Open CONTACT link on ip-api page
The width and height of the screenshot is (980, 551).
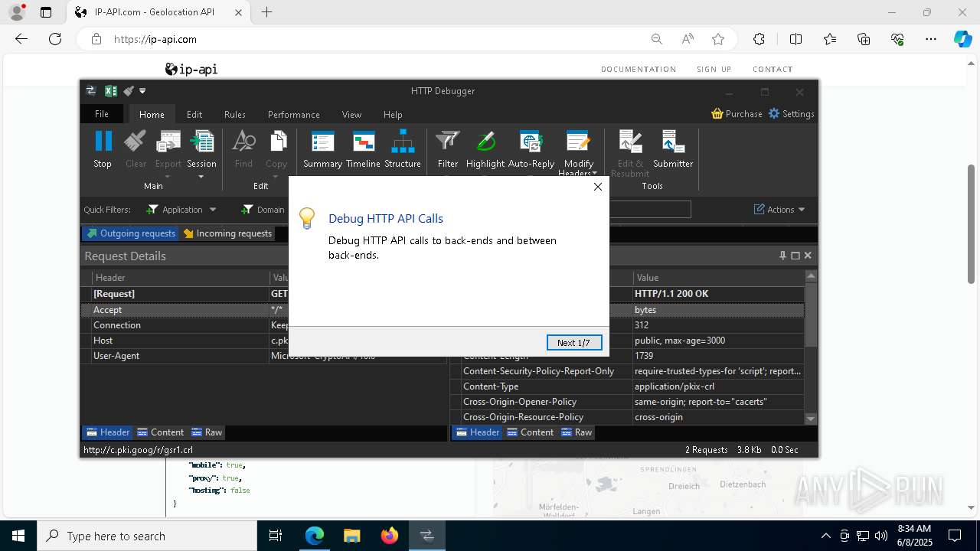773,70
